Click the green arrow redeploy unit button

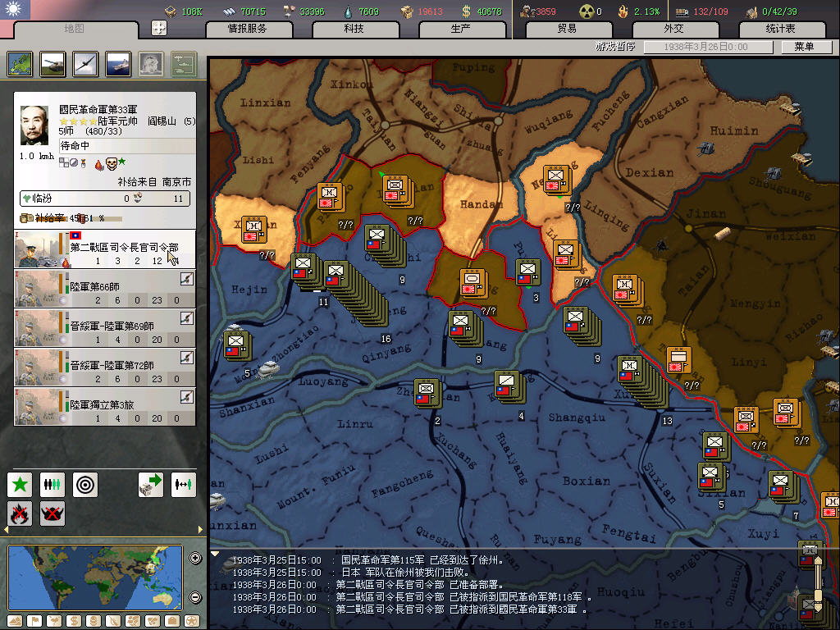tap(151, 485)
